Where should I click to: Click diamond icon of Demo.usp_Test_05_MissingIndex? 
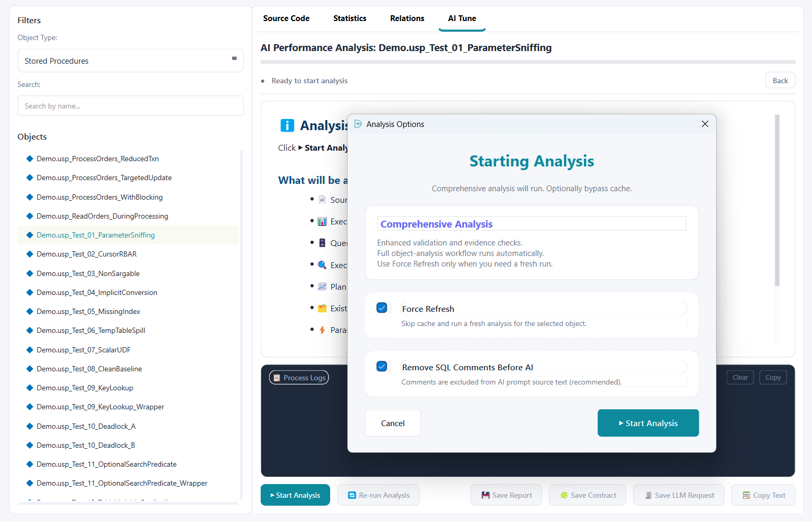[30, 311]
